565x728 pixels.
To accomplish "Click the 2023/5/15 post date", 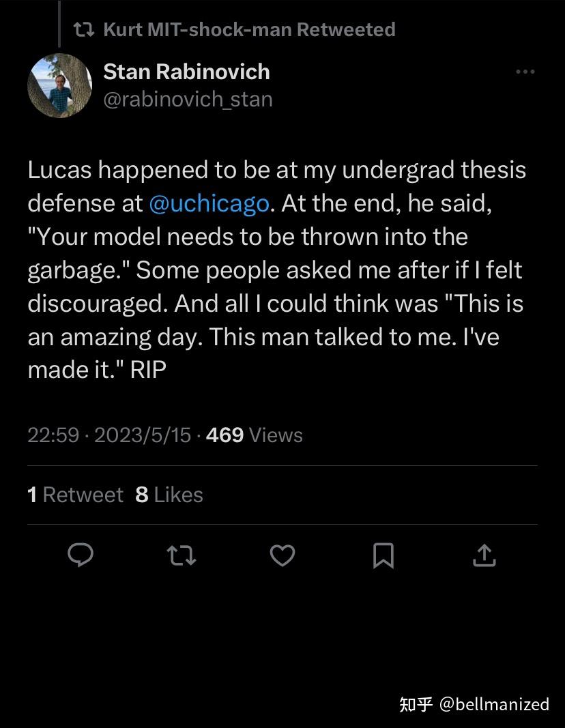I will click(142, 435).
